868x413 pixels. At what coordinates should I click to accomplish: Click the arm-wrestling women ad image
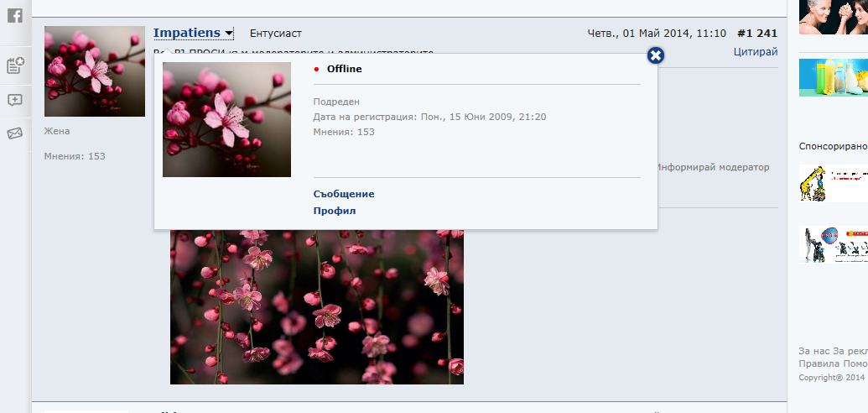tap(833, 17)
